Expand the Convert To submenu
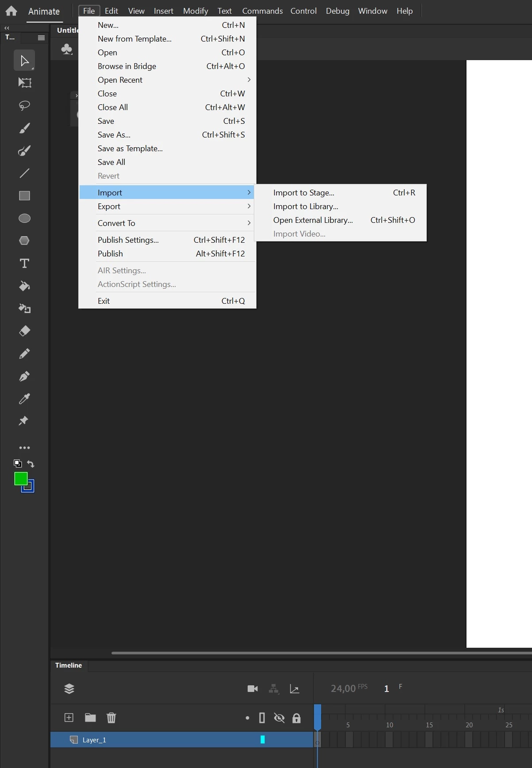The width and height of the screenshot is (532, 768). 167,223
